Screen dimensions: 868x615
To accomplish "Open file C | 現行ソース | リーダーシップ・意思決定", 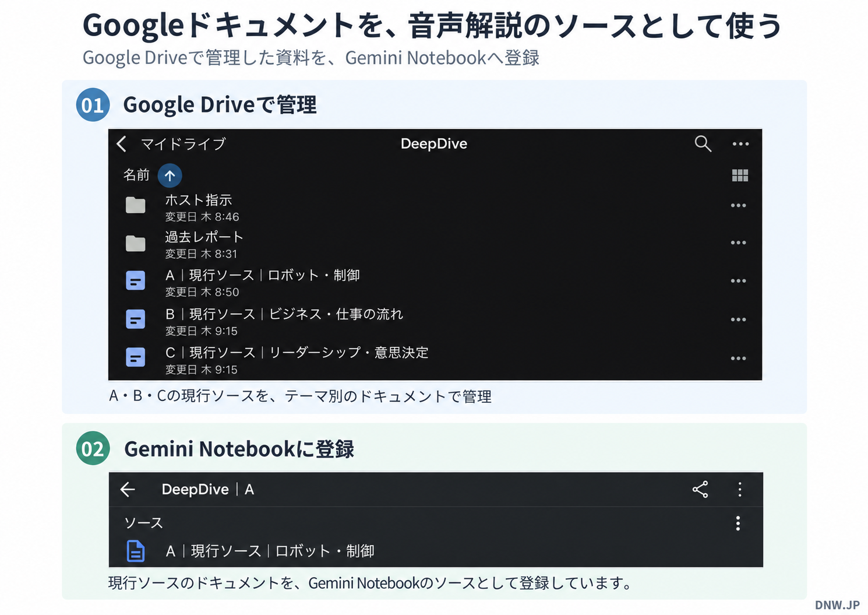I will pyautogui.click(x=297, y=353).
